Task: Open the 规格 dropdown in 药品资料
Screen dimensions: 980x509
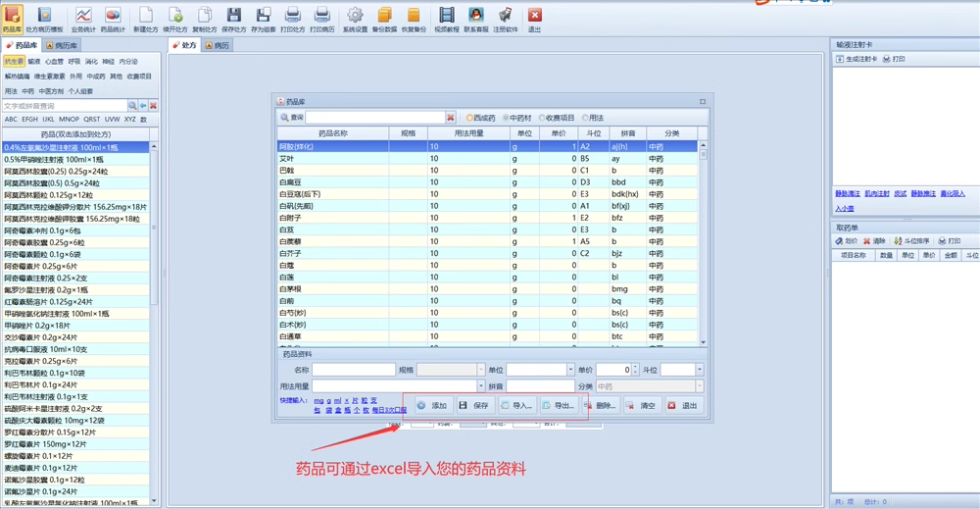Action: pyautogui.click(x=480, y=370)
